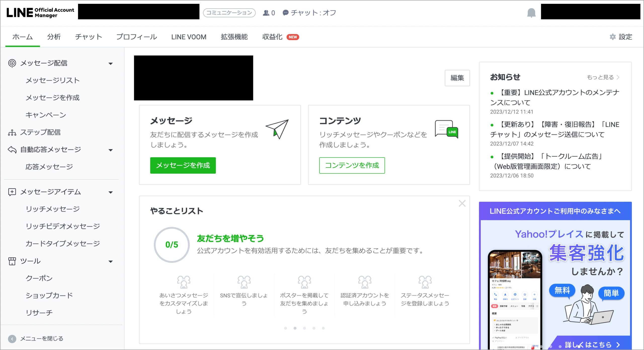Click 詳しくはこちら on the banner
This screenshot has width=644, height=350.
[x=592, y=344]
